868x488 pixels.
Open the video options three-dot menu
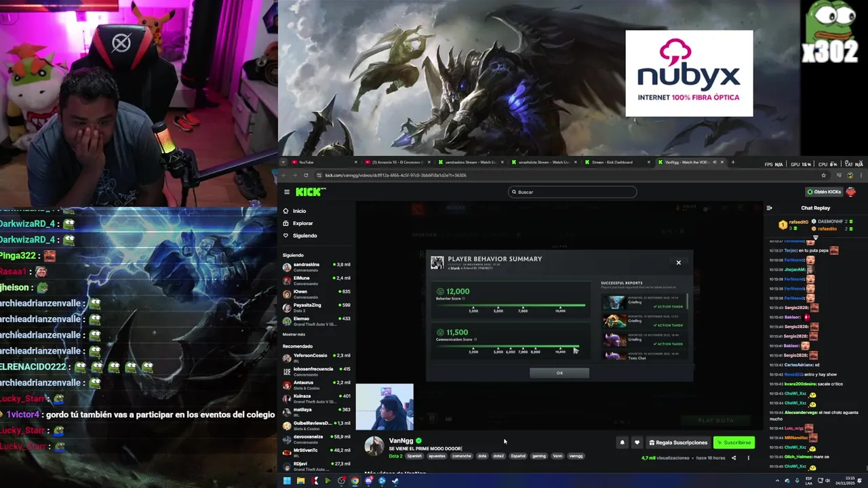tap(749, 458)
